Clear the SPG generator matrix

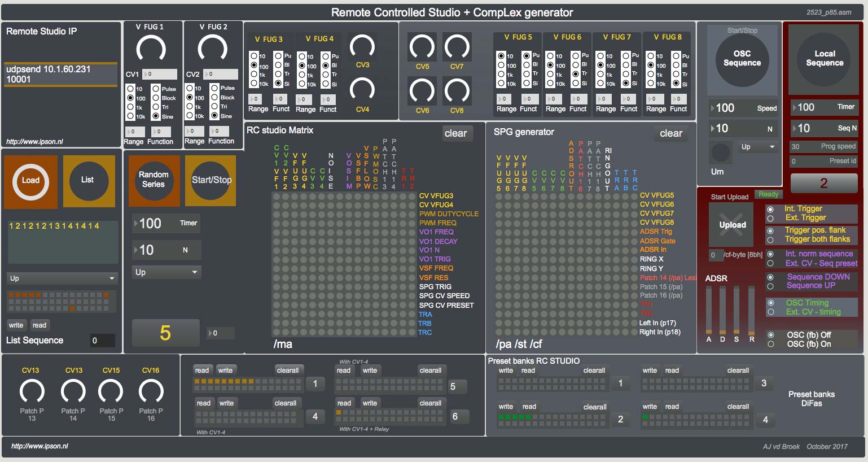point(671,133)
